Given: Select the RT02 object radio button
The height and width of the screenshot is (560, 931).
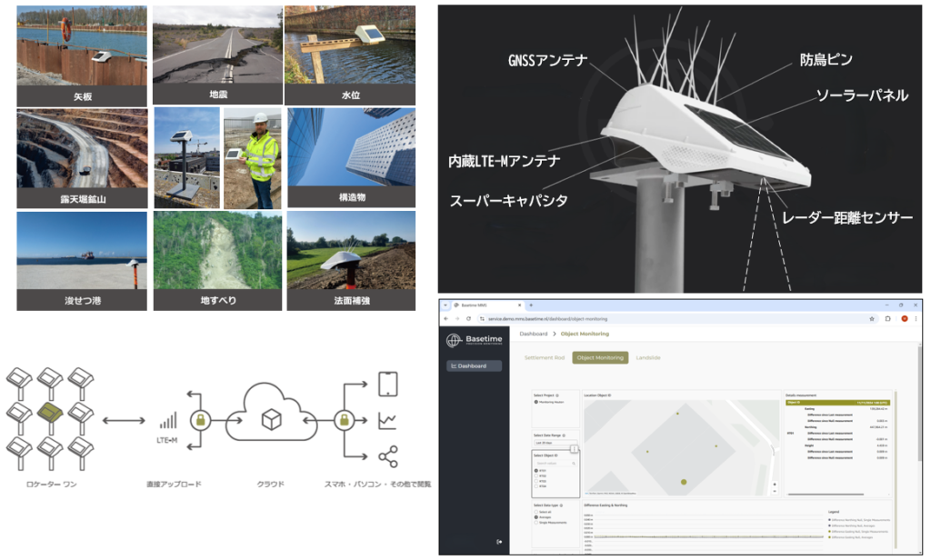Looking at the screenshot, I should pos(537,475).
